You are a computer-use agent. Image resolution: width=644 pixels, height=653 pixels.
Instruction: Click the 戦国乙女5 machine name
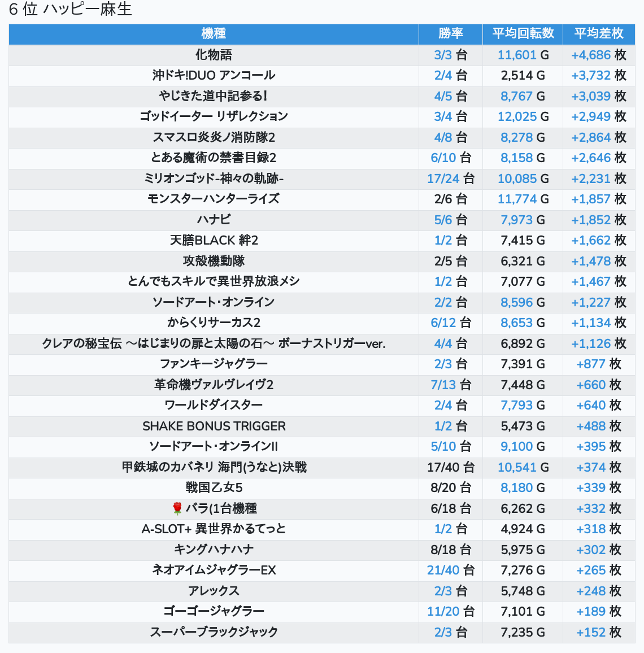(214, 487)
